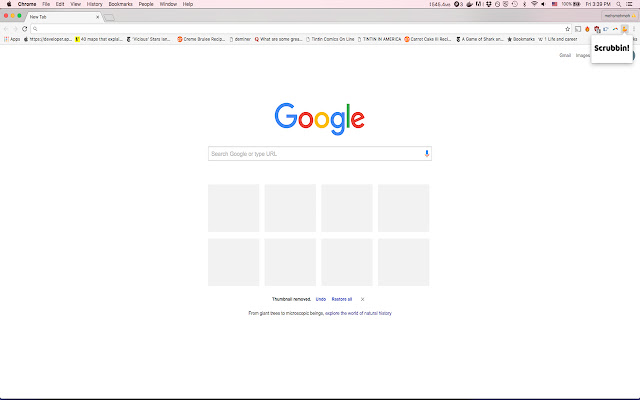The height and width of the screenshot is (400, 640).
Task: Open the '1 Life and career' bookmark
Action: pyautogui.click(x=558, y=39)
